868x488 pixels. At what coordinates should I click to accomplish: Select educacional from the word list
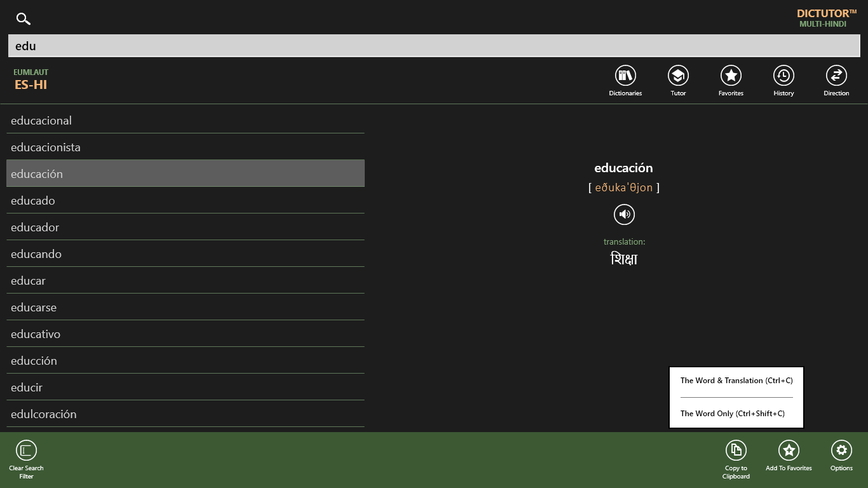186,121
